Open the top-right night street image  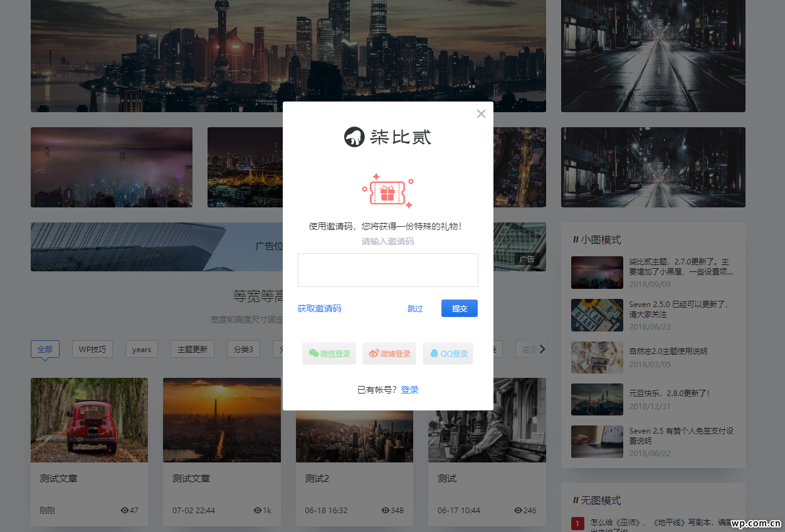click(x=653, y=56)
